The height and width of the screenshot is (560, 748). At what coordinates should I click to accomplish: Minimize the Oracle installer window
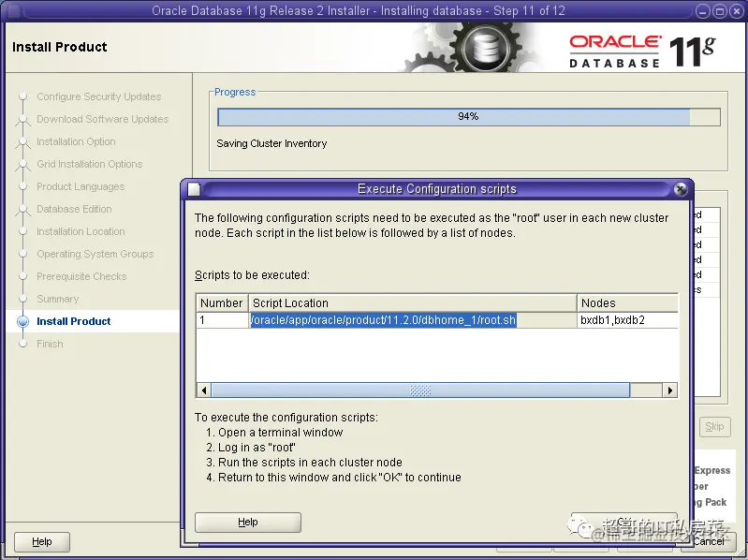coord(703,10)
